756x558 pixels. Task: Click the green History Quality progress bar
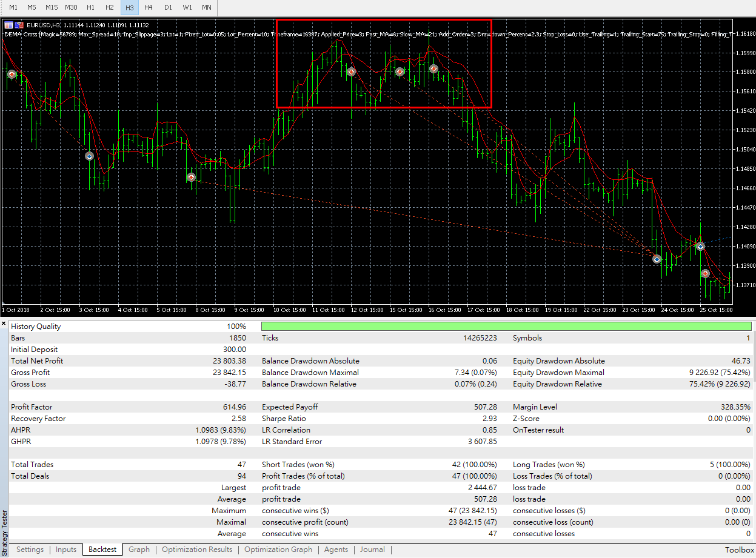point(506,327)
